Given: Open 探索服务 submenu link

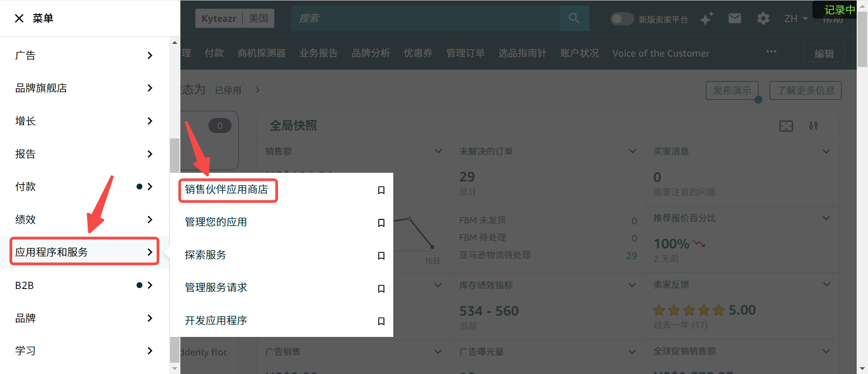Looking at the screenshot, I should (x=206, y=255).
